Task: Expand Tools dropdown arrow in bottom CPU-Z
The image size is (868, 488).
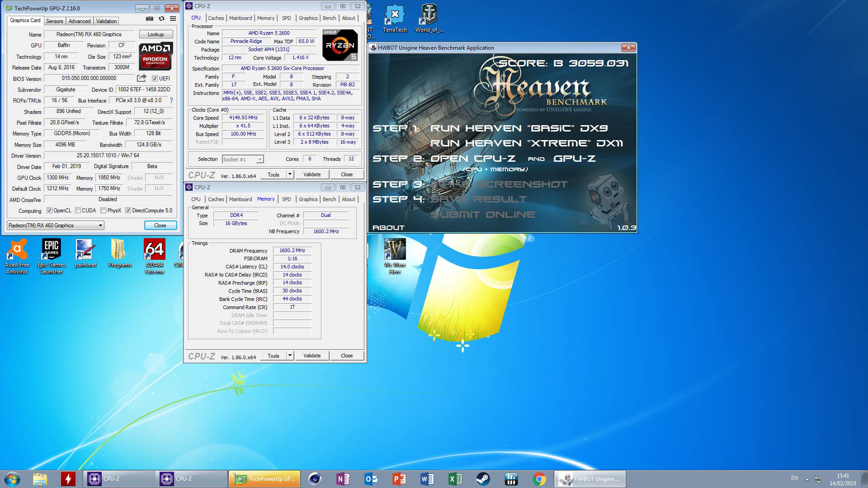Action: click(x=290, y=356)
